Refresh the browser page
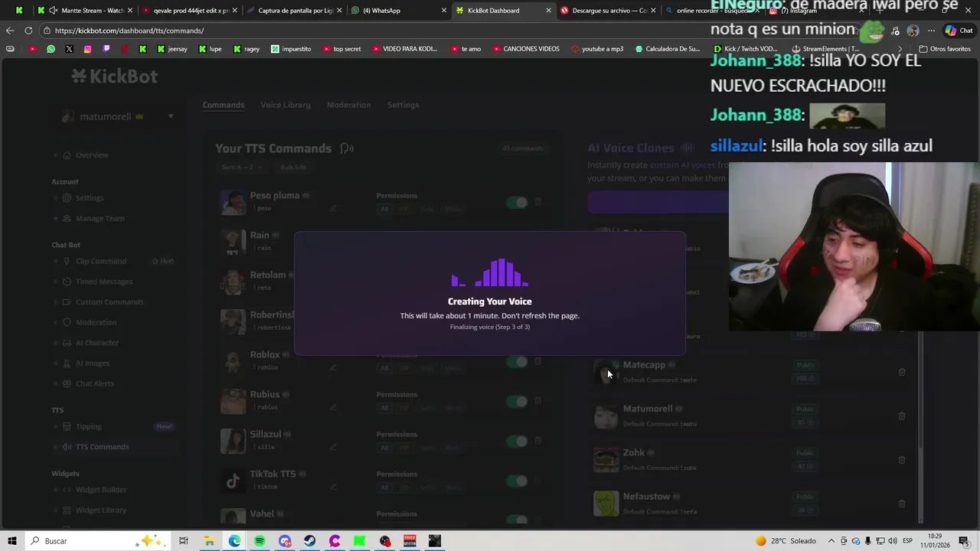The image size is (980, 551). tap(28, 31)
